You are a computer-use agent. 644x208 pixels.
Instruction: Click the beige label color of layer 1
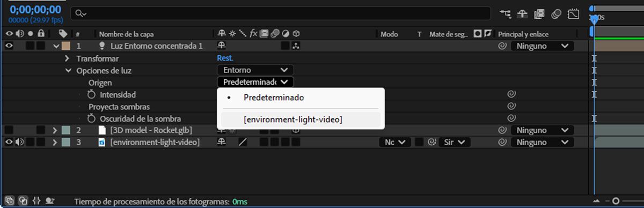click(66, 46)
